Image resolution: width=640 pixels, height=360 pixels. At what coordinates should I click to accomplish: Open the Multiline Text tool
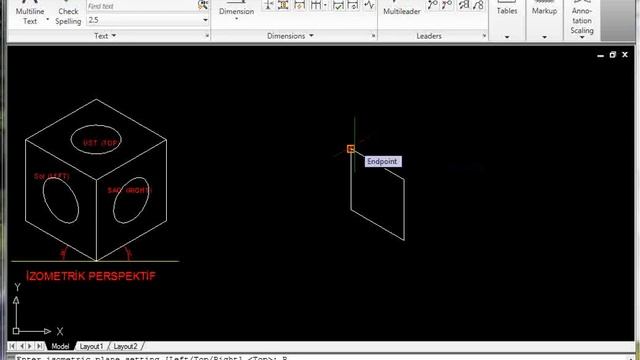(x=30, y=12)
